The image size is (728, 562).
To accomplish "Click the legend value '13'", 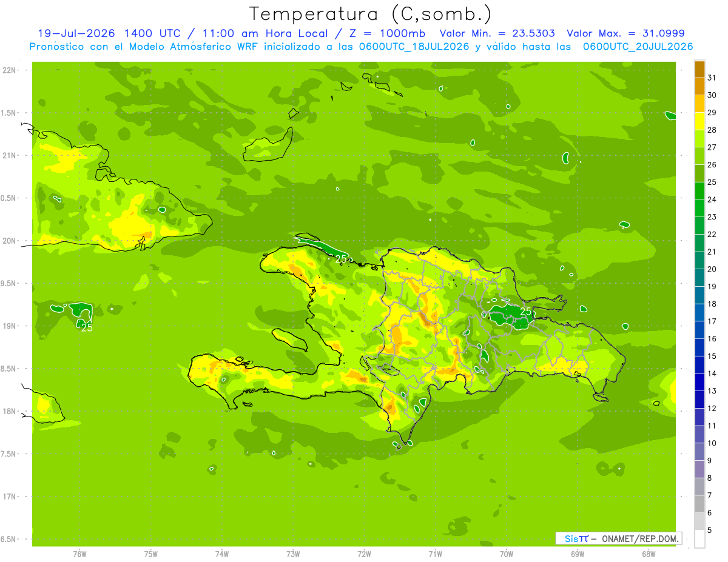I will (712, 391).
